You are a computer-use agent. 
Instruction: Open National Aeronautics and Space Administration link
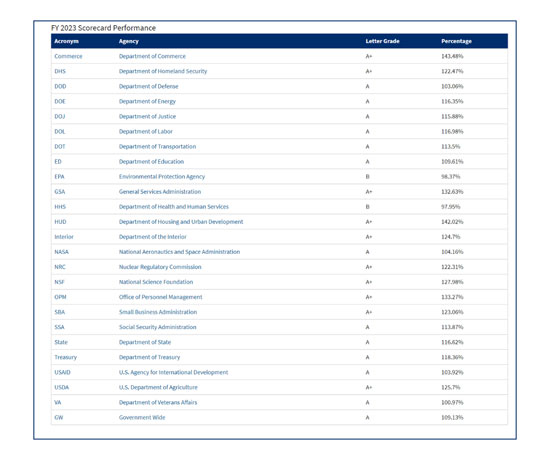coord(179,252)
